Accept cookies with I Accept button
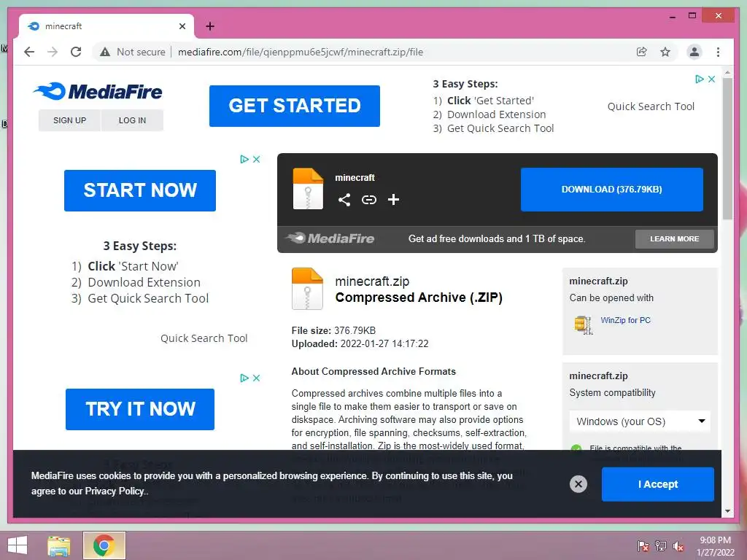The height and width of the screenshot is (560, 747). click(x=658, y=484)
